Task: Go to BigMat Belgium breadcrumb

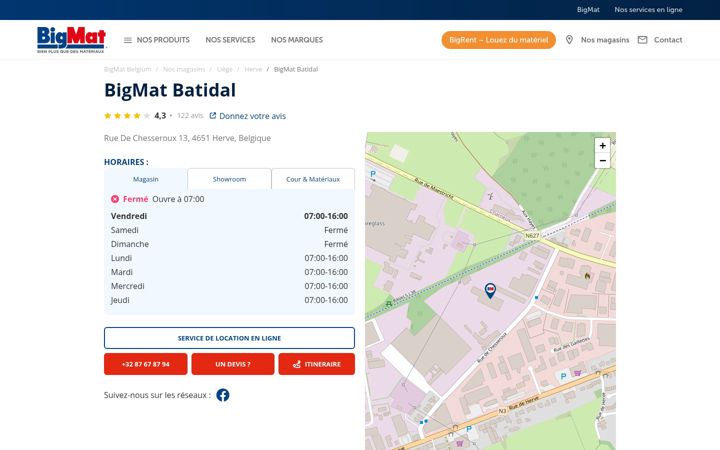Action: tap(128, 69)
